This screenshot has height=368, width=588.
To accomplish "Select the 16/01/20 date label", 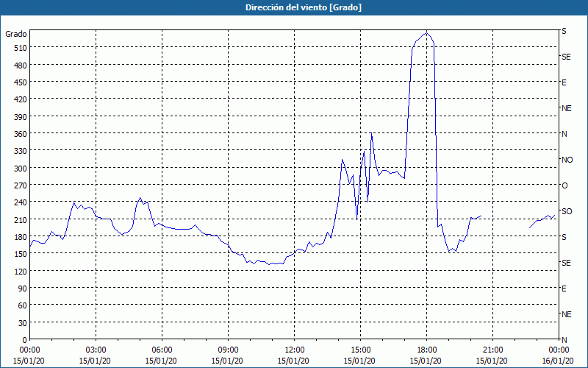I will pyautogui.click(x=559, y=361).
